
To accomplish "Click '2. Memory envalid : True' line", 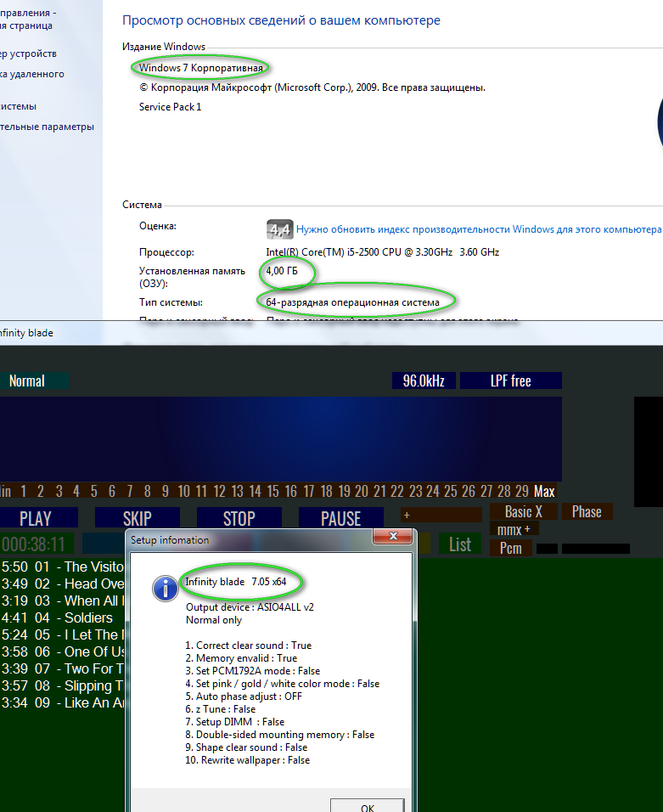I will click(241, 658).
